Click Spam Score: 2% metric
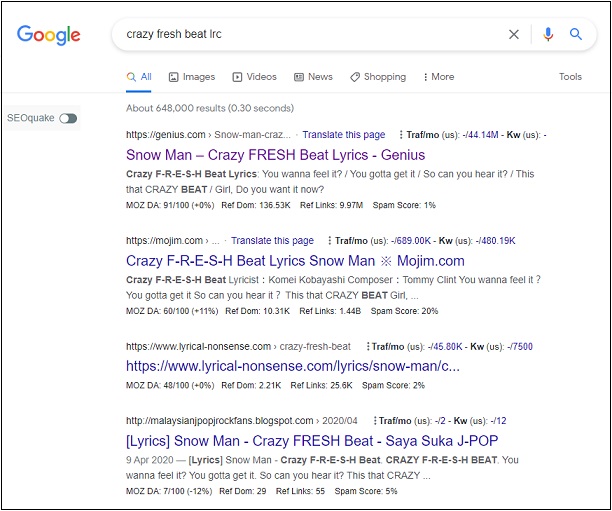The height and width of the screenshot is (511, 612). pos(393,386)
